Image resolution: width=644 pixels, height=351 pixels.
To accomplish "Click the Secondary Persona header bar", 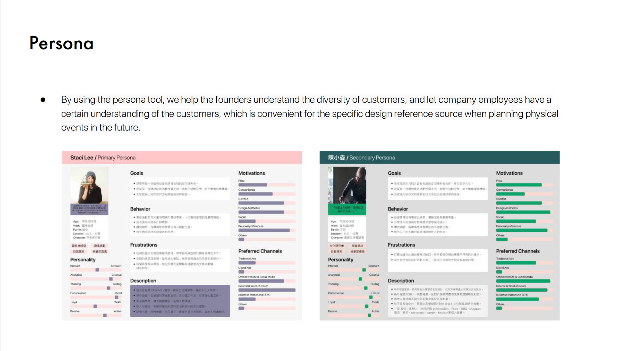I will (439, 157).
